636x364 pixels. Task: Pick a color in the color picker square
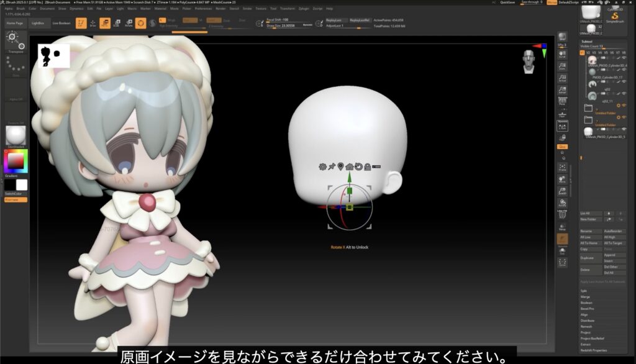pos(16,161)
